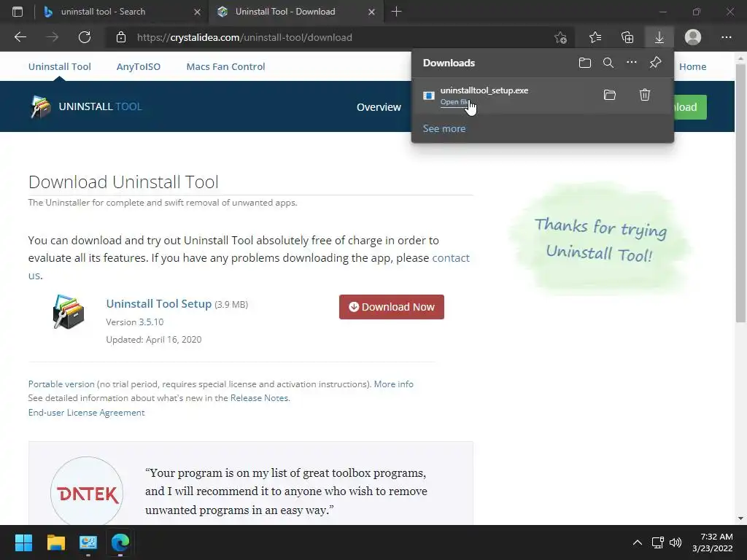Click 'Version 3.5.10' text

pyautogui.click(x=135, y=322)
